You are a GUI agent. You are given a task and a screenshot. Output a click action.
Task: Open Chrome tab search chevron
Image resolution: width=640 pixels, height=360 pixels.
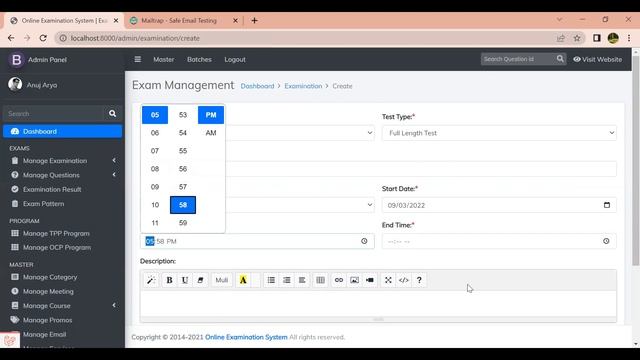(x=560, y=20)
